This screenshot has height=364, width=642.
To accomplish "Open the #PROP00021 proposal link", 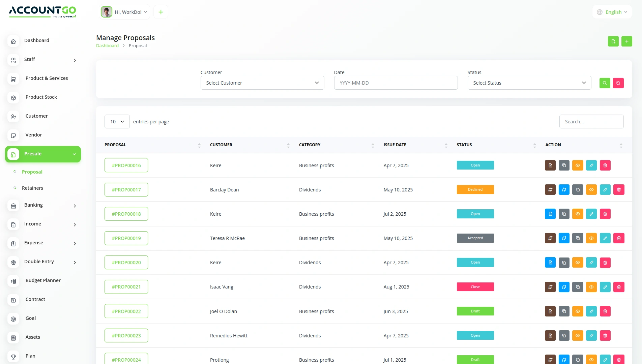I will click(126, 287).
